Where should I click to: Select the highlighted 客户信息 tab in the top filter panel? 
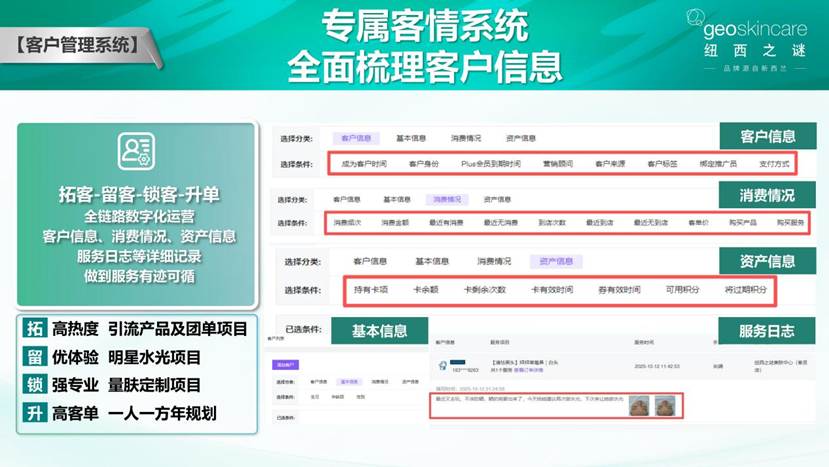356,138
